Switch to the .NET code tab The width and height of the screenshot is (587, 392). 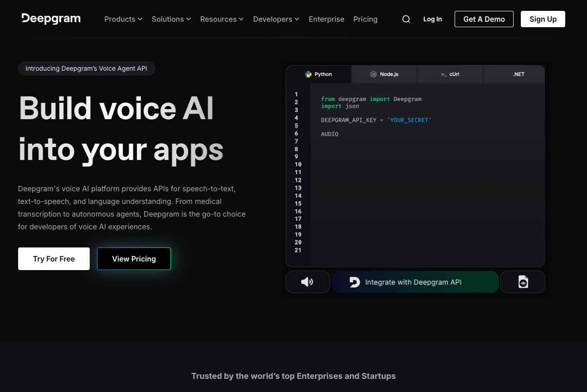coord(514,74)
